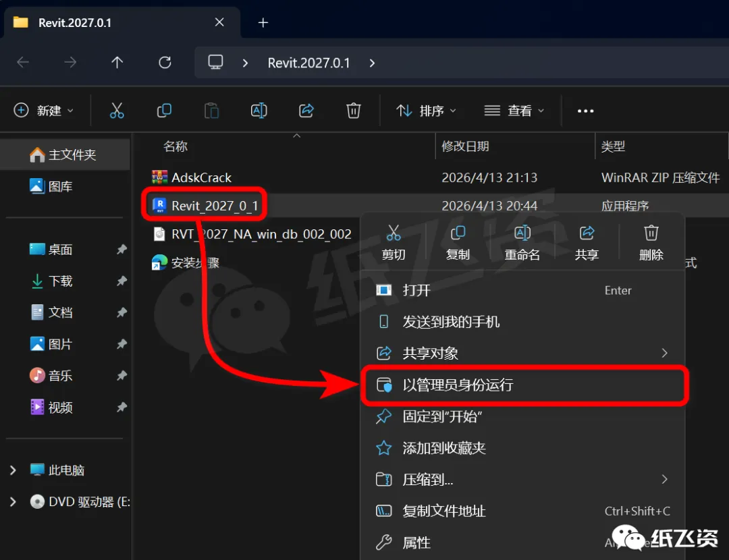The width and height of the screenshot is (729, 560).
Task: Expand the DVD 驱动器 tree node
Action: pyautogui.click(x=13, y=502)
